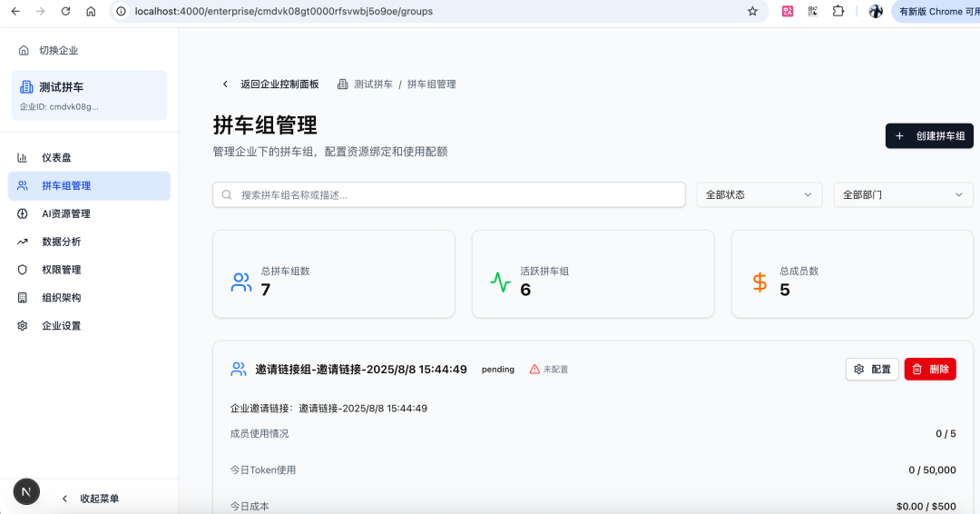Click the browser home icon
This screenshot has height=514, width=980.
pyautogui.click(x=91, y=11)
